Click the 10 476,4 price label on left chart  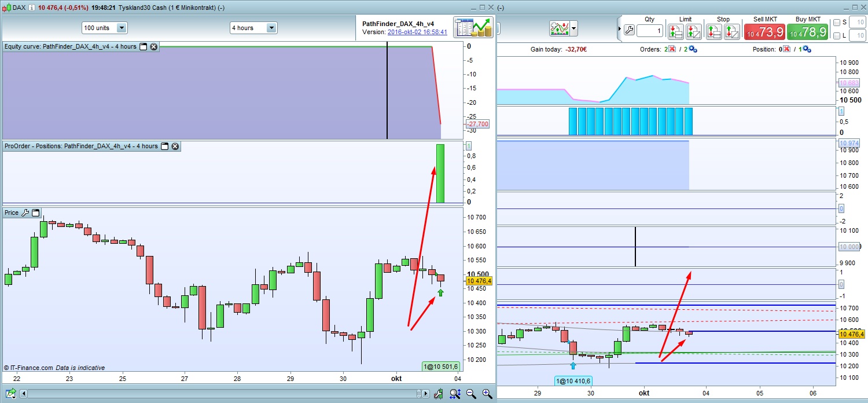pos(479,281)
